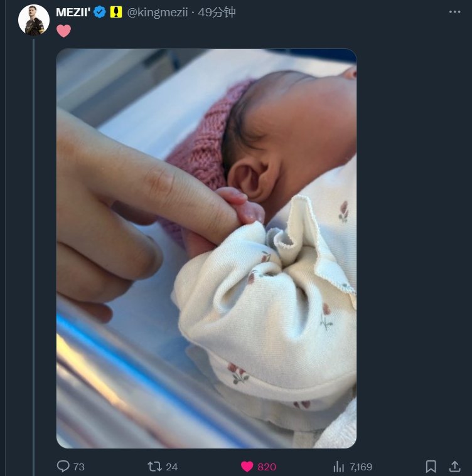
Task: Click the blue verified checkmark badge
Action: pyautogui.click(x=99, y=12)
